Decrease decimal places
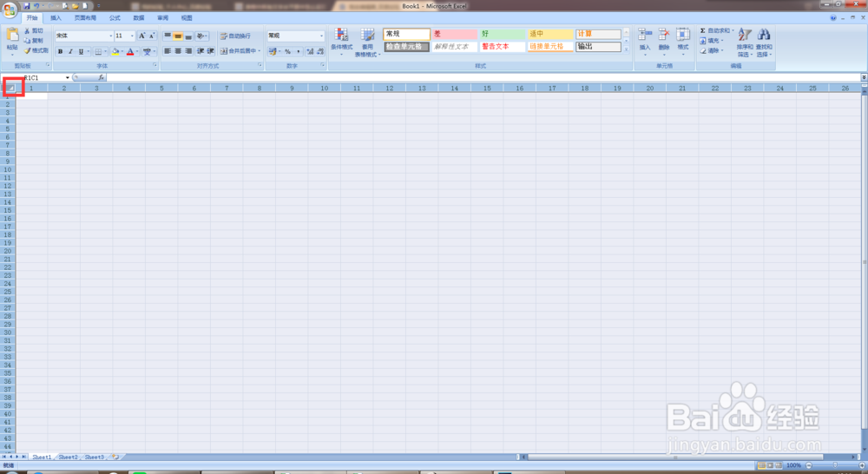Image resolution: width=868 pixels, height=474 pixels. [320, 51]
